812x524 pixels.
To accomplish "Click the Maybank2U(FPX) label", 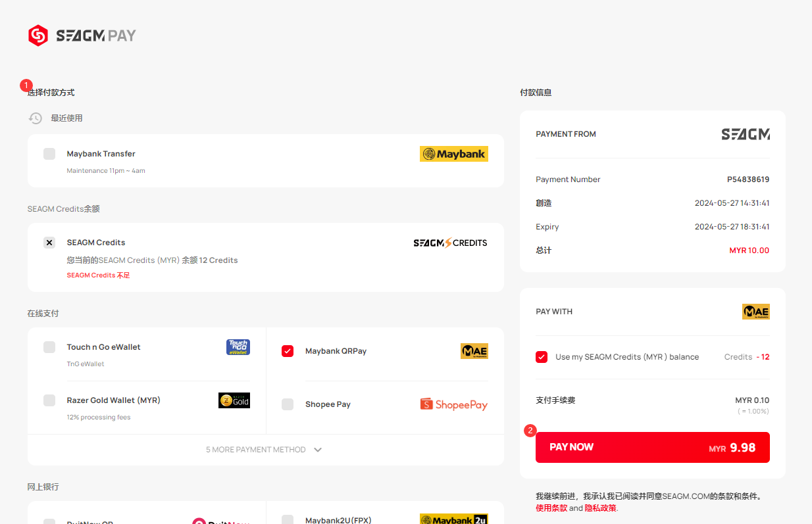I will tap(338, 521).
